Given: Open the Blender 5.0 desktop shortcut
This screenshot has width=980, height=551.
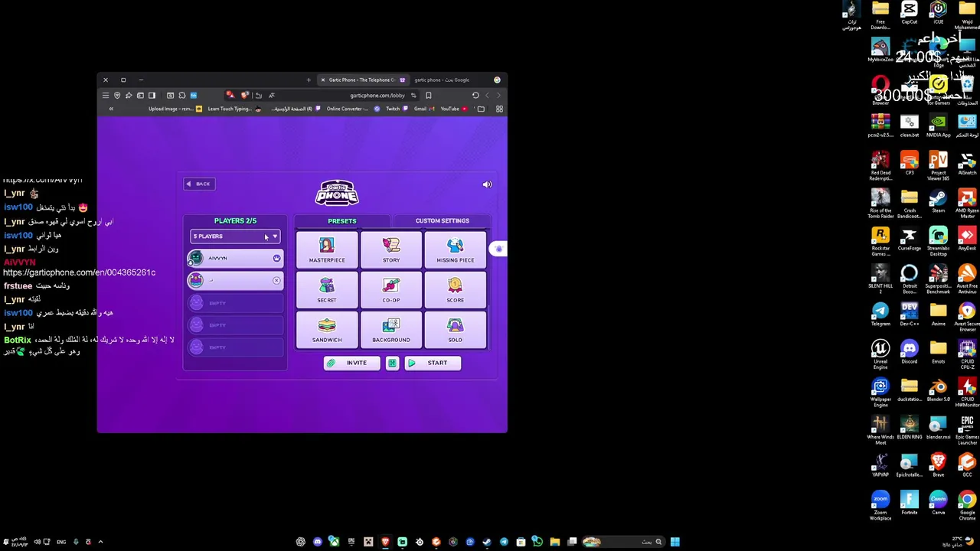Looking at the screenshot, I should 938,390.
